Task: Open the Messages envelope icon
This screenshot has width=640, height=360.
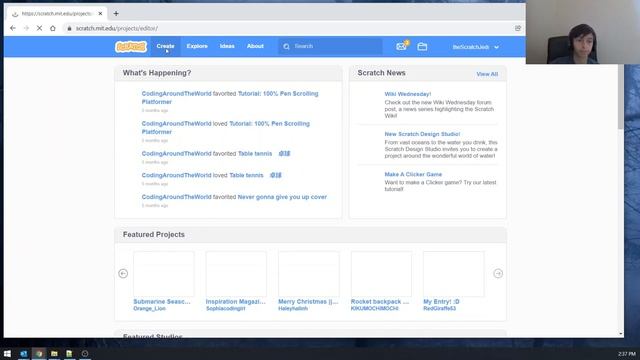Action: click(401, 47)
